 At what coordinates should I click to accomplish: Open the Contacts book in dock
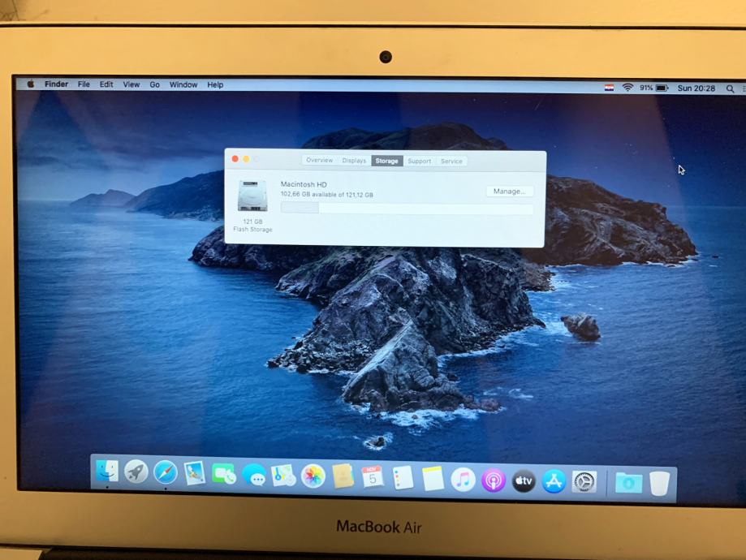click(x=343, y=476)
